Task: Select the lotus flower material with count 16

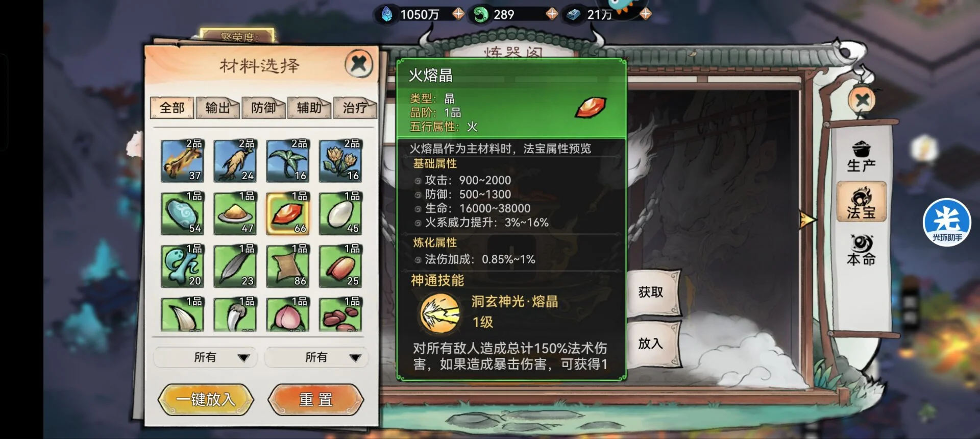Action: pyautogui.click(x=340, y=161)
